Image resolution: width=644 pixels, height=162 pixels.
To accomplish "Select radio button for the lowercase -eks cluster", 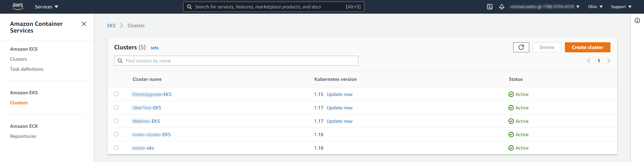I will 116,148.
